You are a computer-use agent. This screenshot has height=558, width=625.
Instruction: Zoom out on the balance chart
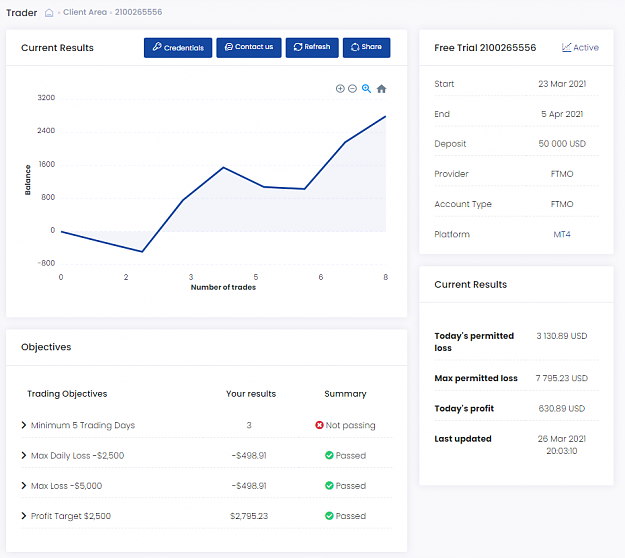tap(352, 88)
